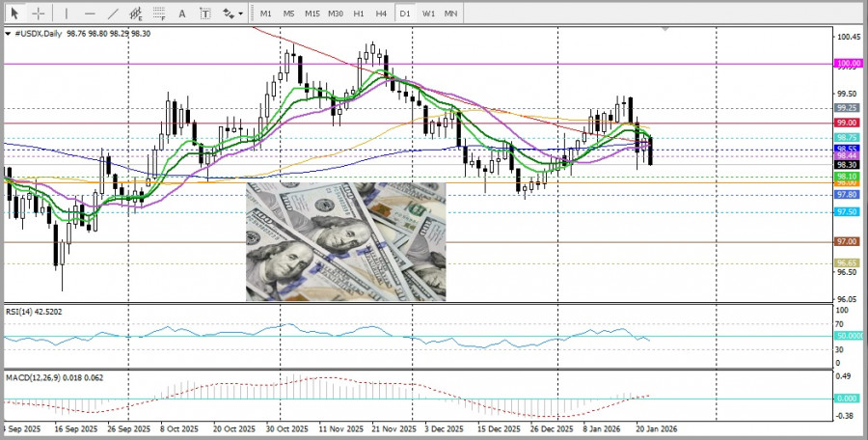Click the MACD(12,26,9) indicator label
Viewport: 868px width, 440px height.
[54, 378]
